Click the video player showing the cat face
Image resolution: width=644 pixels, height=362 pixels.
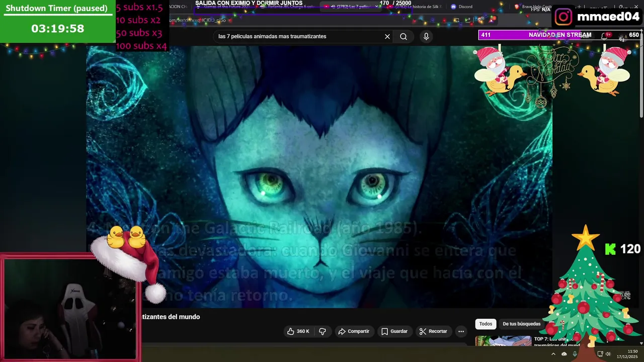click(x=319, y=176)
